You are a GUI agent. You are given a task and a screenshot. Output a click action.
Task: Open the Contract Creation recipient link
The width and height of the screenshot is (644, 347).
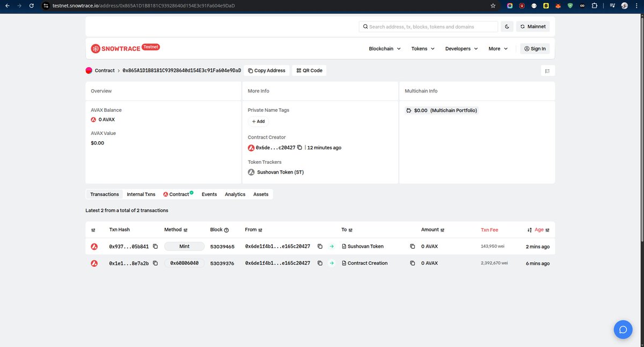pyautogui.click(x=368, y=263)
